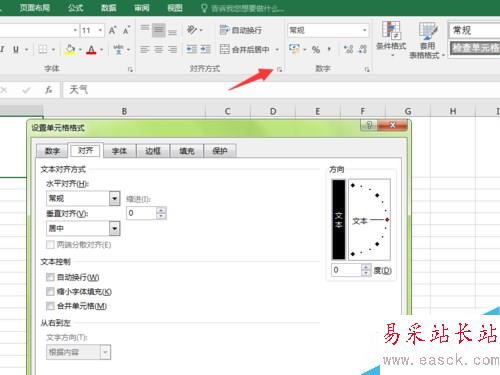Screen dimensions: 500x375
Task: Open the 审阅 ribbon tab
Action: pyautogui.click(x=142, y=7)
